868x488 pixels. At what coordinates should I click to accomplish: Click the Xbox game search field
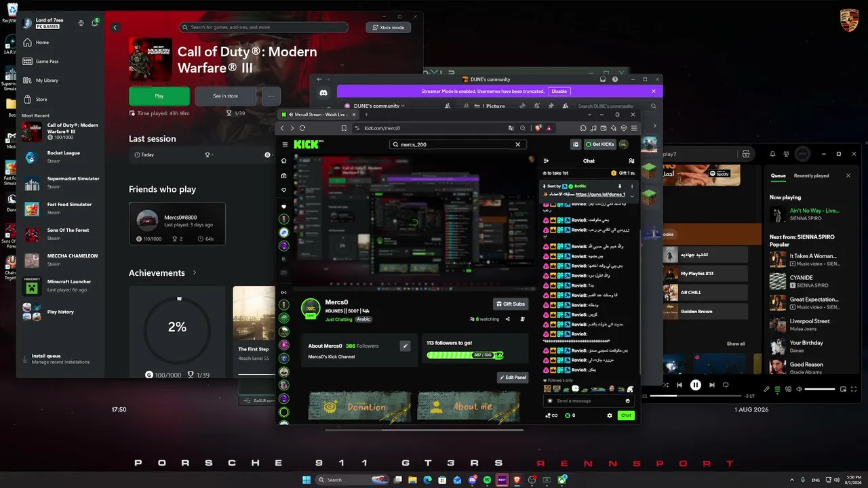pyautogui.click(x=264, y=27)
